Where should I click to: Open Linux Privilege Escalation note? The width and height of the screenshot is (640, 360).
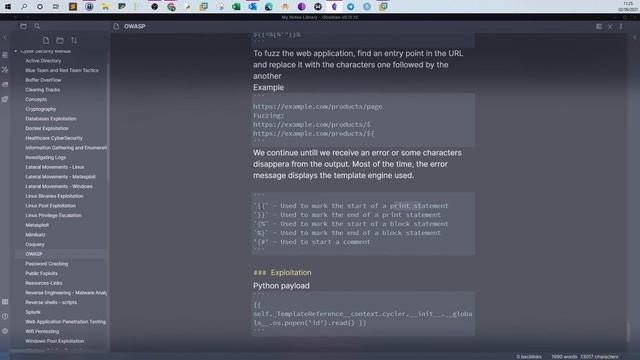tap(53, 216)
